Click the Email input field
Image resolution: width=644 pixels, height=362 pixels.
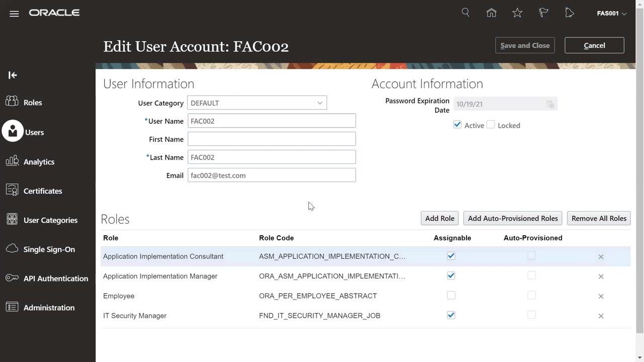tap(272, 175)
